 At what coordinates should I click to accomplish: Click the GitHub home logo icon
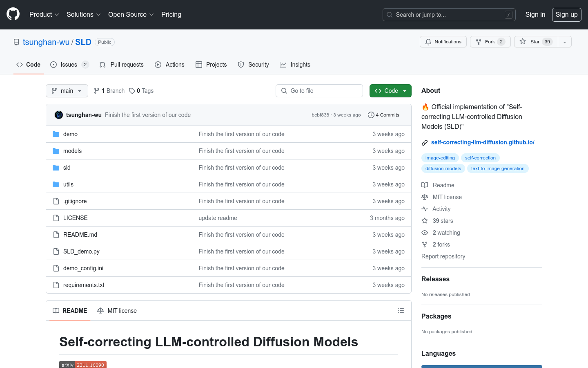pos(13,14)
